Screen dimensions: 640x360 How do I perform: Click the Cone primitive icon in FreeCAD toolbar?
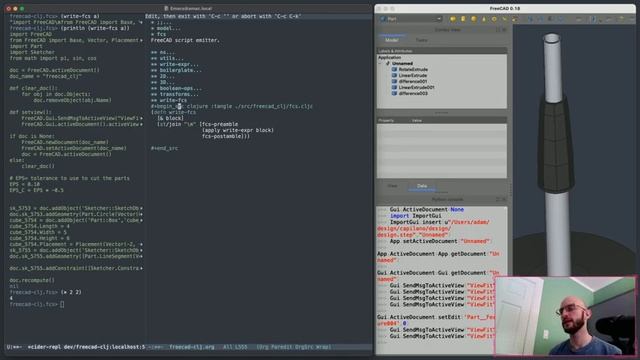[484, 19]
